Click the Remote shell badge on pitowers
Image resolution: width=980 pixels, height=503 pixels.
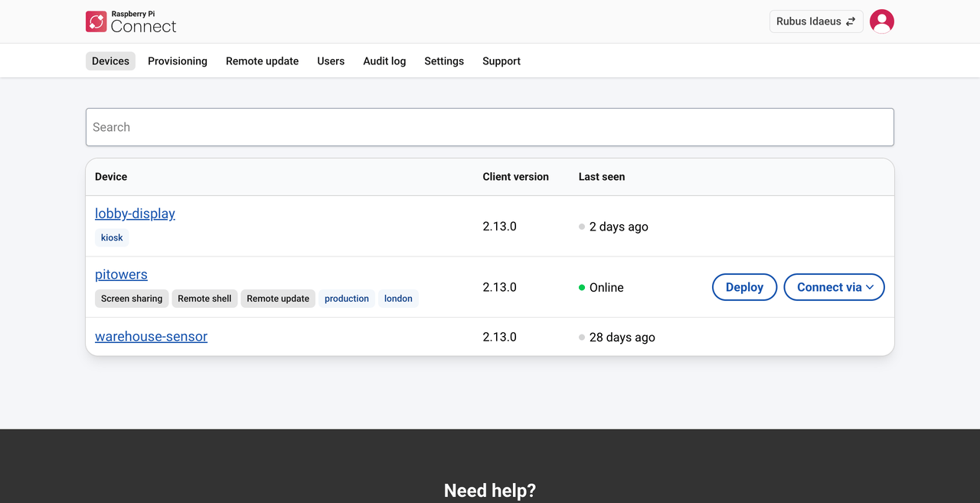coord(204,299)
